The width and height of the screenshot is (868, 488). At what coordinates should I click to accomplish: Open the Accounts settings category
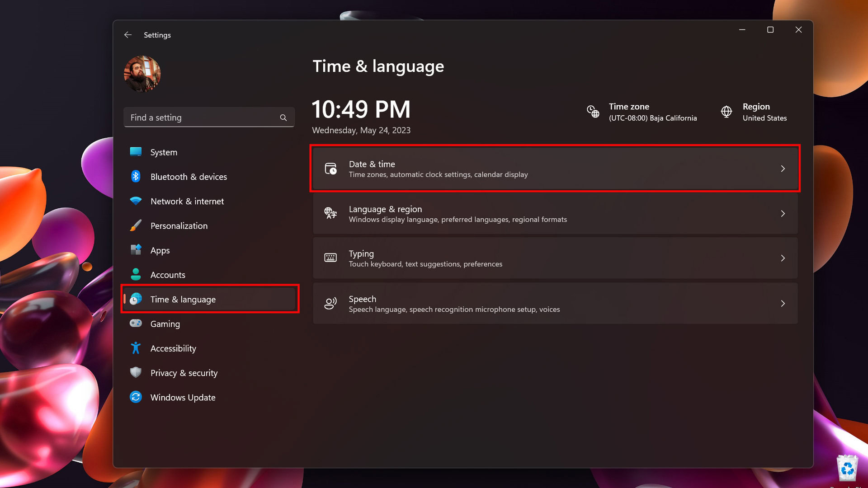point(168,275)
